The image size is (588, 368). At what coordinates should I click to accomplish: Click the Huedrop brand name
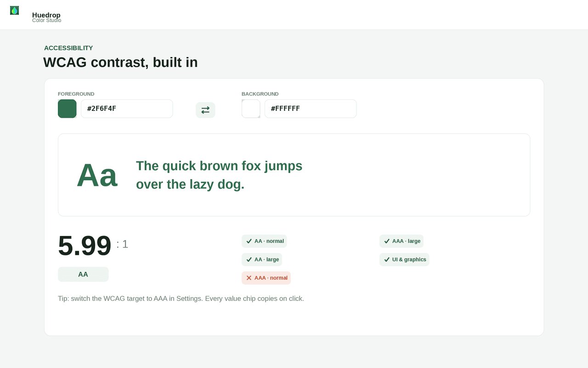coord(46,15)
